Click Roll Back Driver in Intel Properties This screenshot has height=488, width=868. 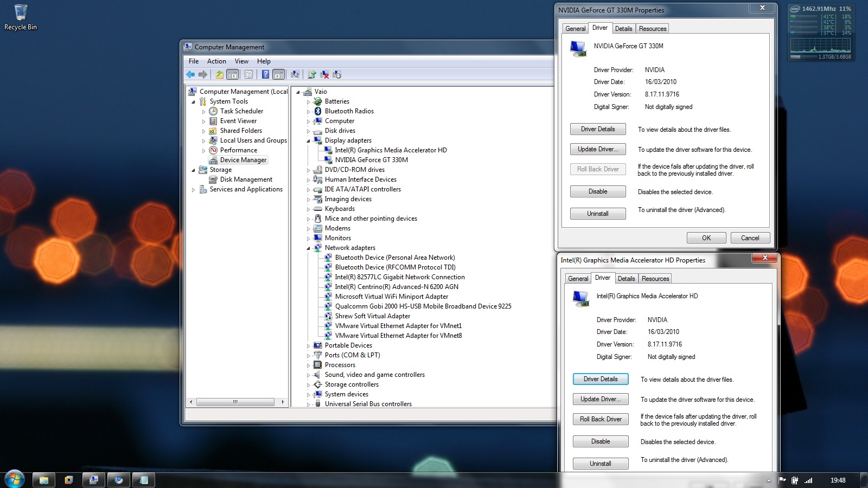pos(601,419)
